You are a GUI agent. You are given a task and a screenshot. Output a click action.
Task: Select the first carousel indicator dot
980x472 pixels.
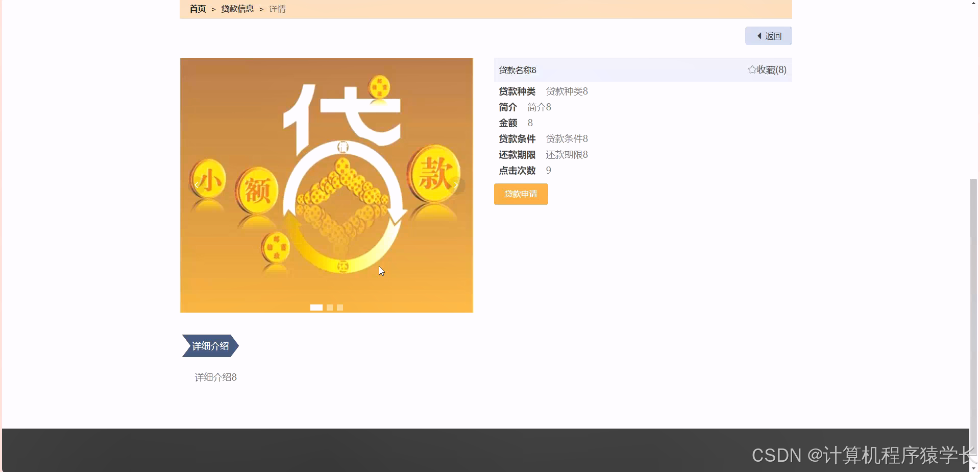coord(316,307)
